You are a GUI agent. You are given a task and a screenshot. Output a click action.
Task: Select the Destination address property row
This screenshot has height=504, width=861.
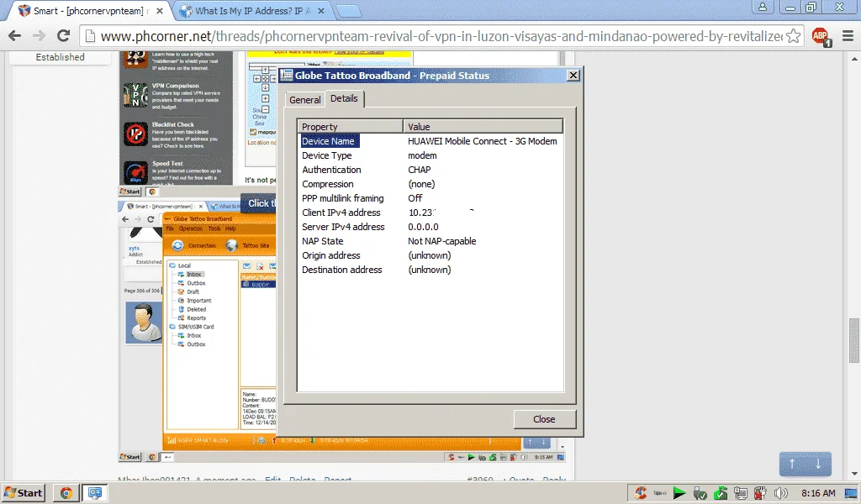430,270
